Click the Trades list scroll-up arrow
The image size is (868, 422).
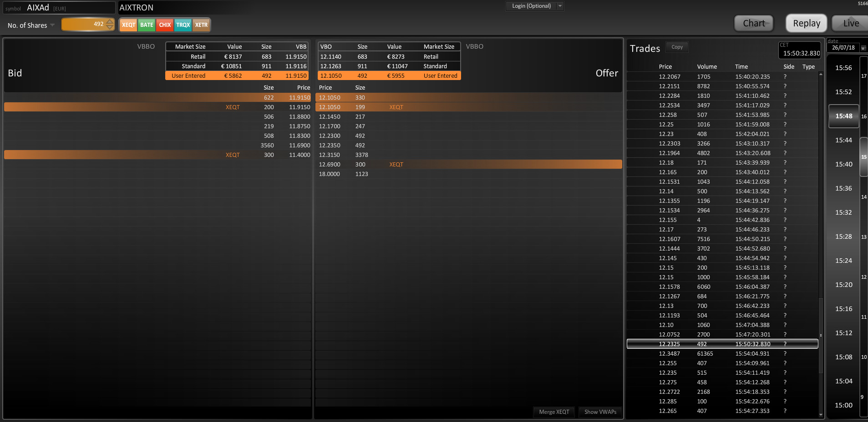coord(821,74)
